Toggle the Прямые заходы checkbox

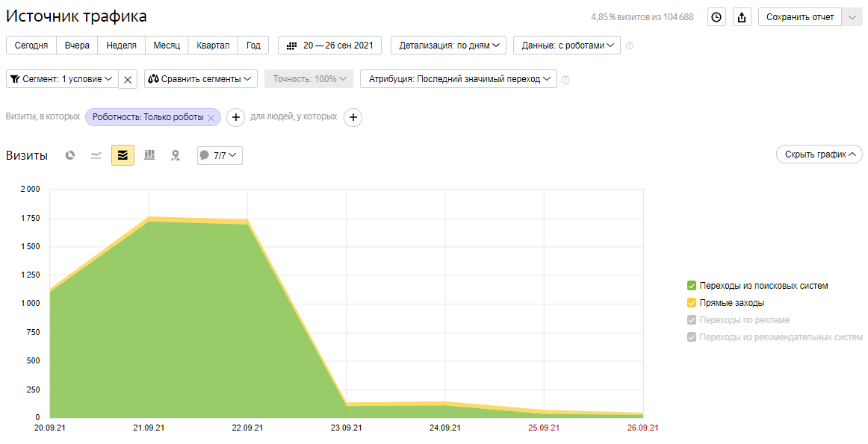tap(692, 303)
